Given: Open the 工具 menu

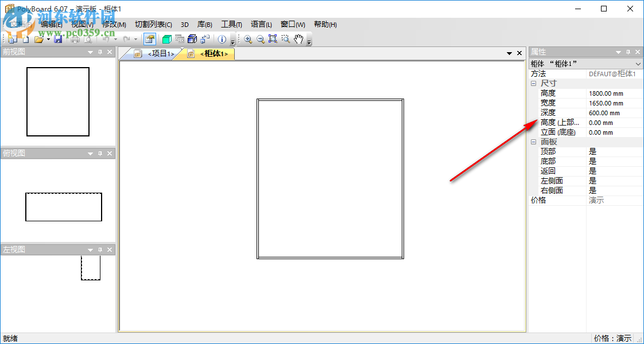Looking at the screenshot, I should 231,24.
